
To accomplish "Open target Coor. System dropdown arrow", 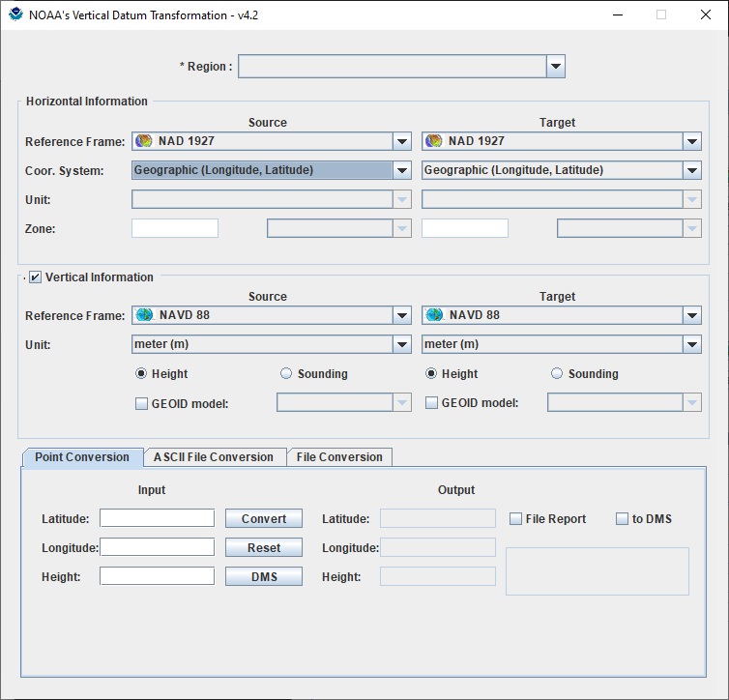I will [692, 170].
